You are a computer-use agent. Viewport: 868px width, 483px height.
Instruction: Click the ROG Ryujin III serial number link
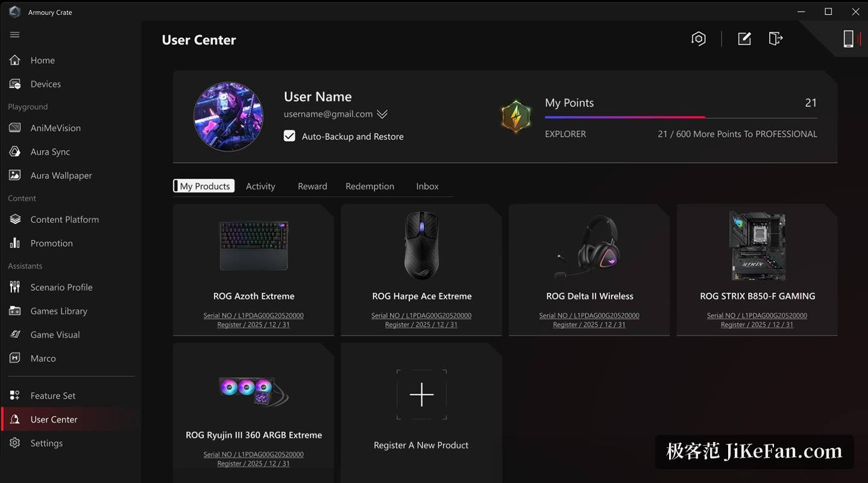pyautogui.click(x=254, y=455)
